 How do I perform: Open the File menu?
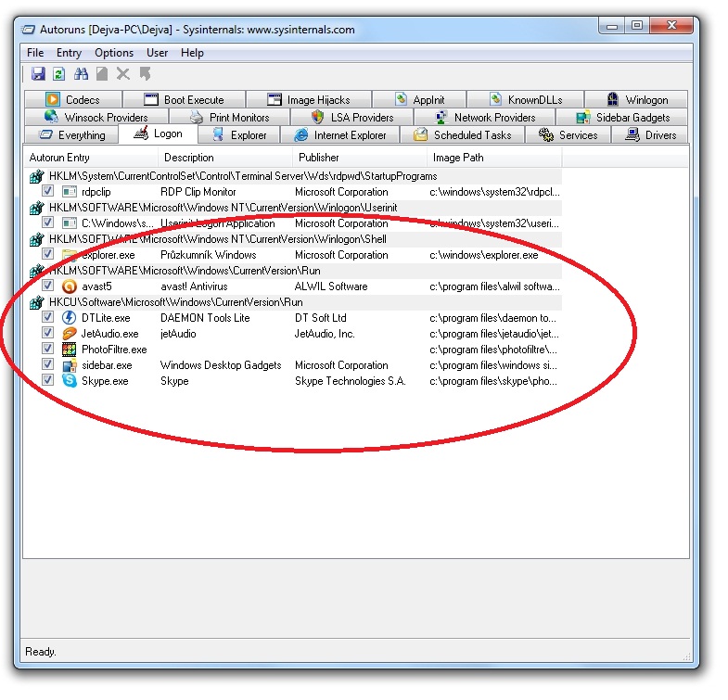(35, 53)
